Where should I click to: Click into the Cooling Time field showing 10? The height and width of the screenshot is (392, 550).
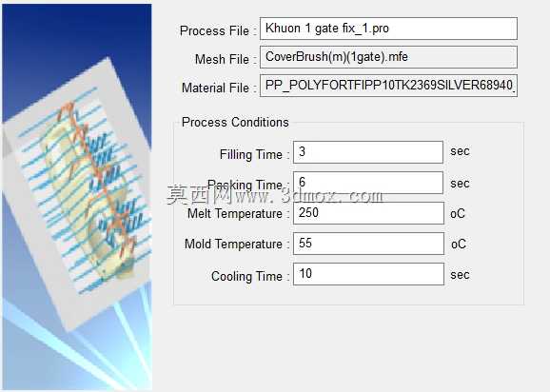368,274
